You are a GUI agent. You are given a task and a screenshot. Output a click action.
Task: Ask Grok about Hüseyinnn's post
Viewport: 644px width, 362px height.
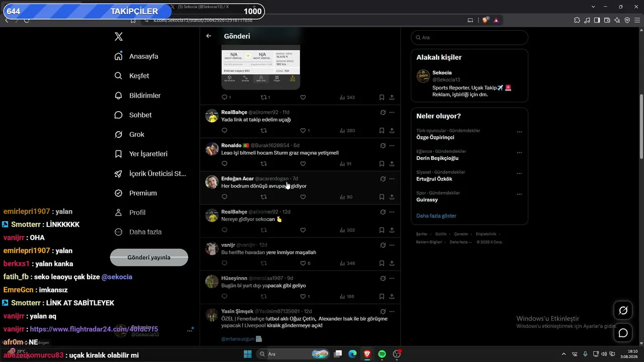point(383,279)
